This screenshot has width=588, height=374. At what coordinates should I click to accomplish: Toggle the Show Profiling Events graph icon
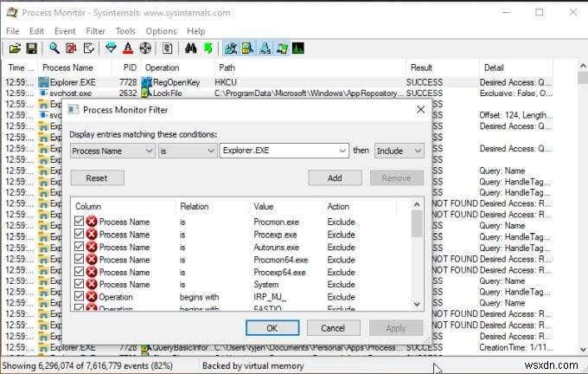[x=298, y=48]
